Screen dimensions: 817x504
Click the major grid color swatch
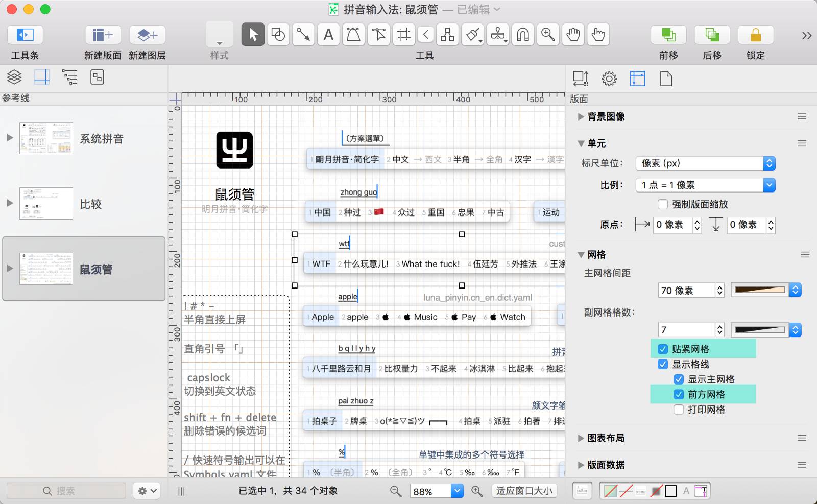pos(760,290)
